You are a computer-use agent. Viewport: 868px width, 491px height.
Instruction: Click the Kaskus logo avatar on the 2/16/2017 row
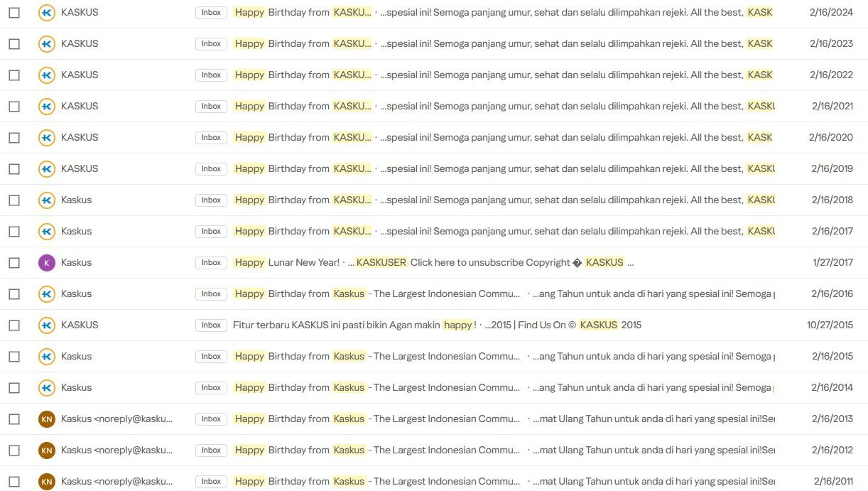(46, 231)
